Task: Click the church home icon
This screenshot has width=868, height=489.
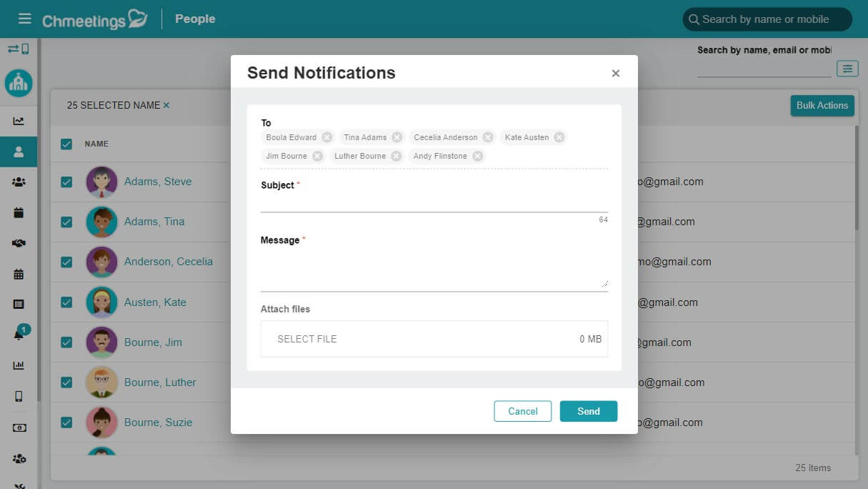Action: [x=19, y=83]
